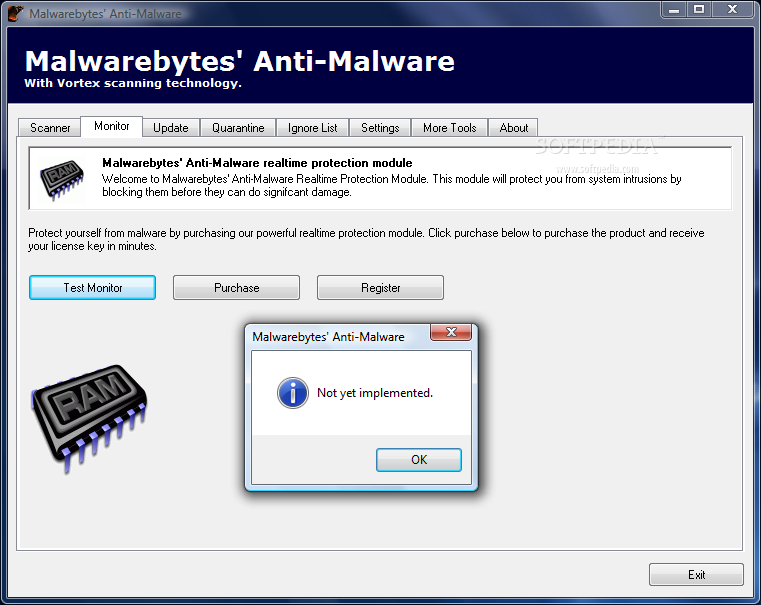The width and height of the screenshot is (761, 605).
Task: Click the small RAM chip icon in banner
Action: pos(62,180)
